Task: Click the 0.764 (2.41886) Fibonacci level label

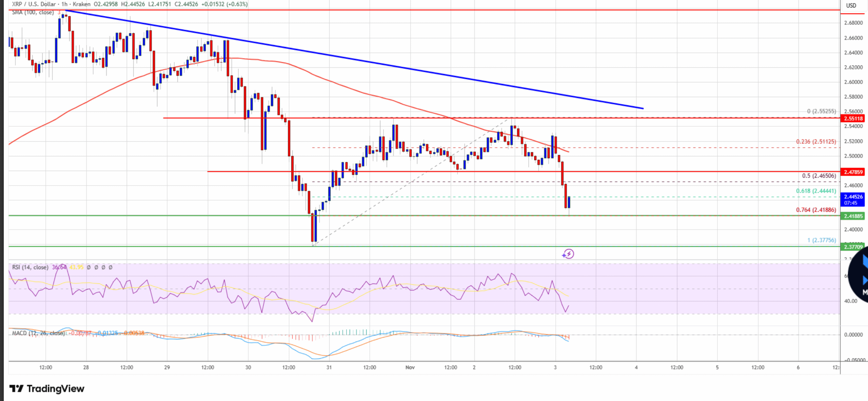Action: click(x=816, y=210)
